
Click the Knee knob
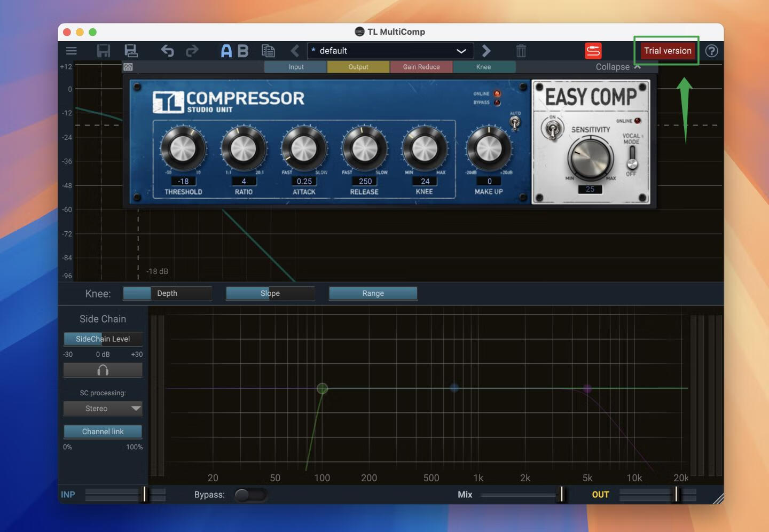click(425, 148)
